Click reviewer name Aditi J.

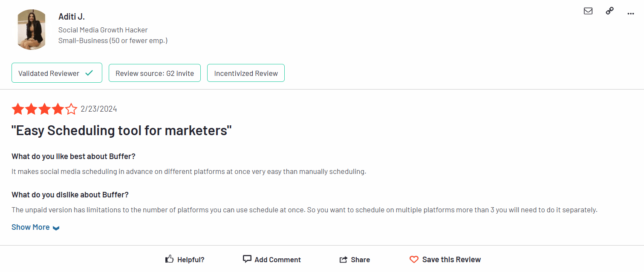pyautogui.click(x=72, y=17)
